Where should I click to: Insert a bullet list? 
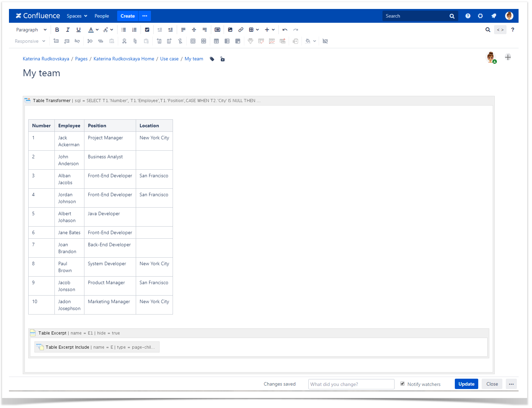124,30
